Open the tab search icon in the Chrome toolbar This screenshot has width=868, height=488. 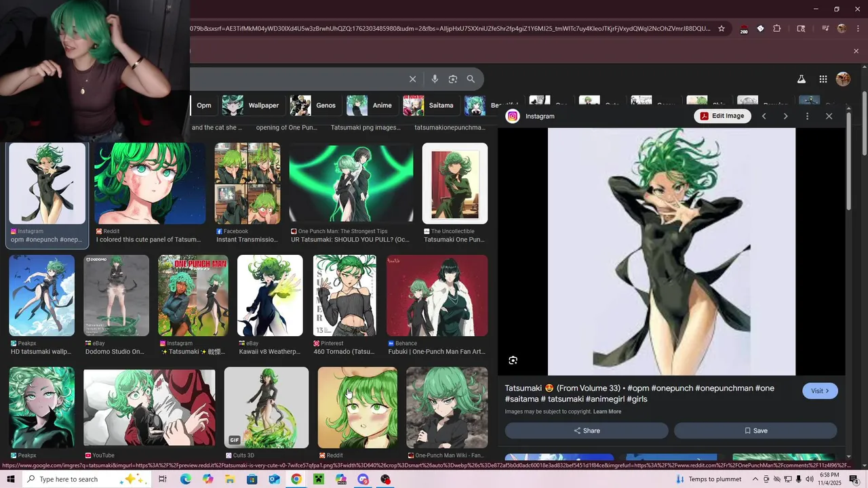click(x=801, y=28)
